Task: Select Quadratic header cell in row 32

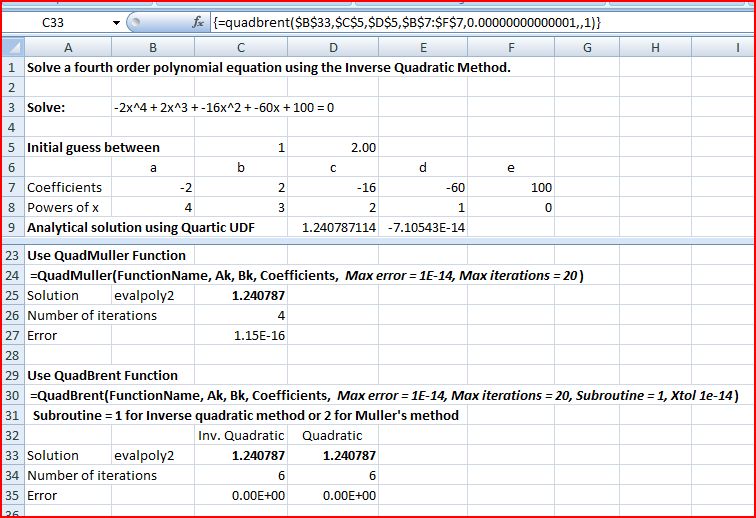Action: click(333, 435)
